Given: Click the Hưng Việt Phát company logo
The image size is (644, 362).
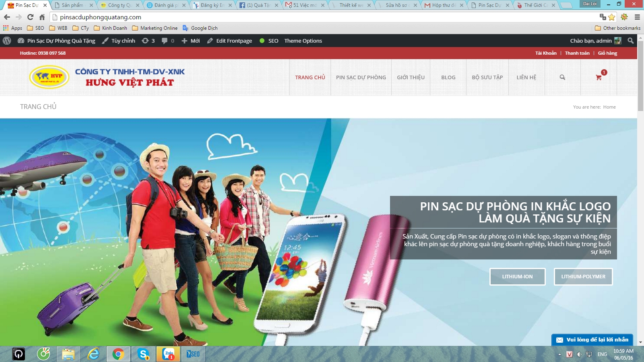Looking at the screenshot, I should click(x=107, y=77).
